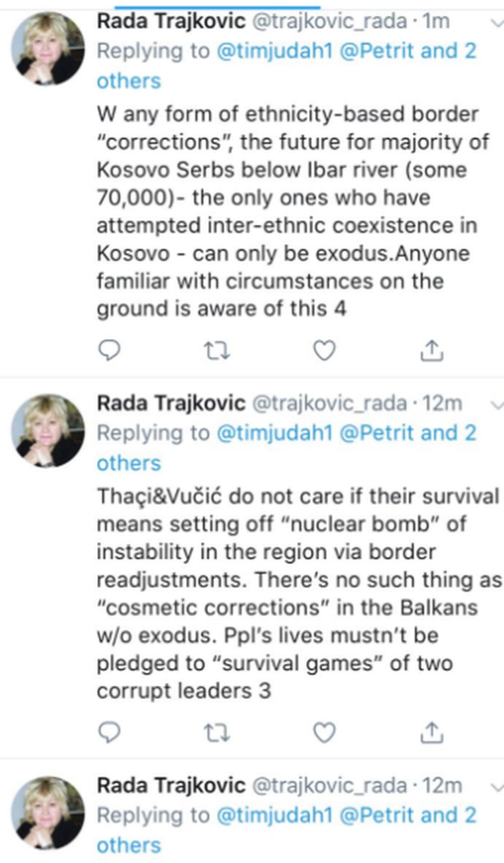This screenshot has height=863, width=504.
Task: Retweet the ethnicity-based border corrections tweet
Action: coord(217,350)
